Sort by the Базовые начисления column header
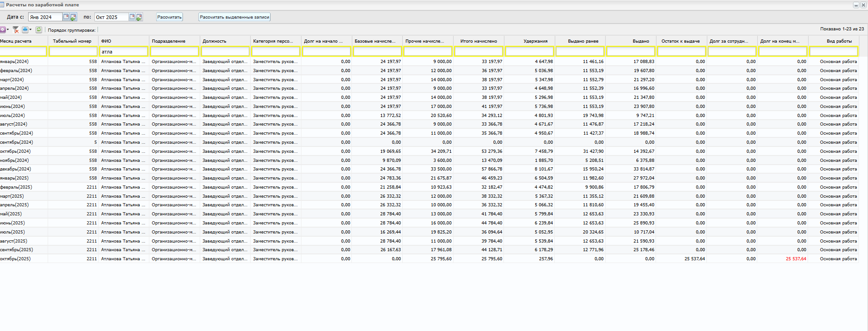 click(x=377, y=41)
